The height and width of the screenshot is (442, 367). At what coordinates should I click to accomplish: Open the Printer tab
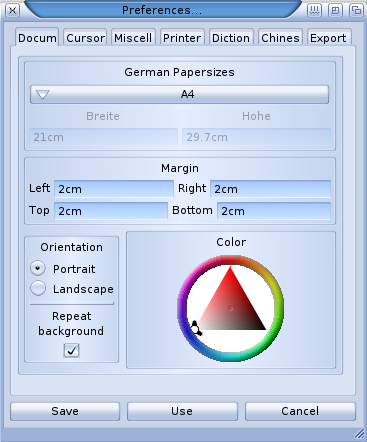tap(182, 38)
